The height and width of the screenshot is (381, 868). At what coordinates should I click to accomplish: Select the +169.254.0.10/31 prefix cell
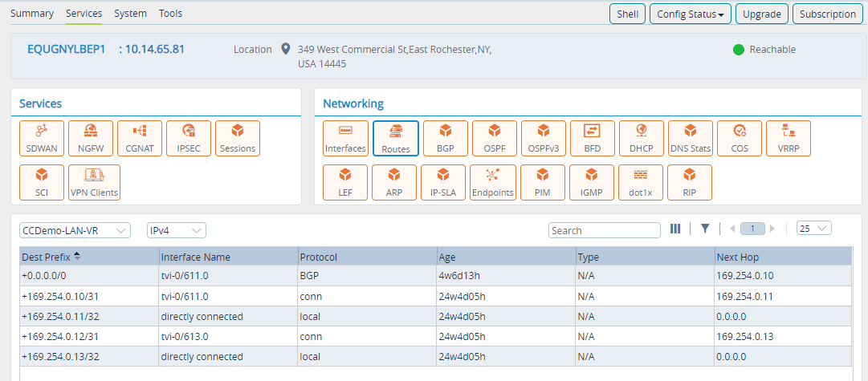90,297
